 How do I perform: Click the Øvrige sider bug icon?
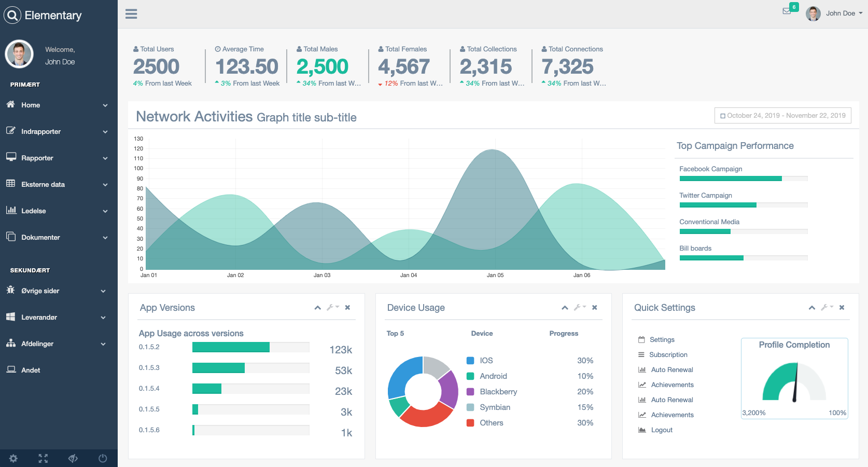point(10,290)
